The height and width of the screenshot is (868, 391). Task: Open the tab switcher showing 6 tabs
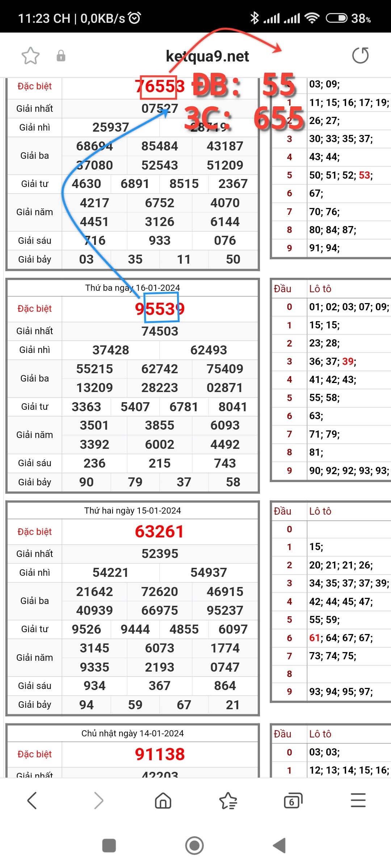[293, 800]
